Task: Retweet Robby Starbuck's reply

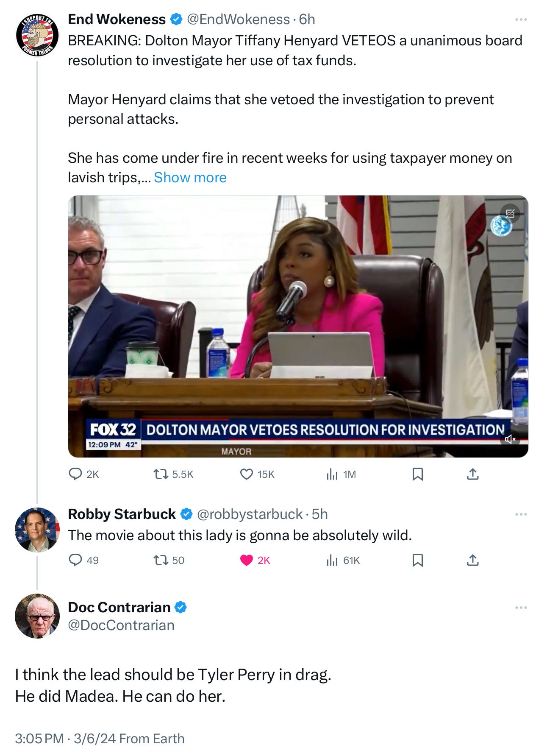Action: click(169, 560)
